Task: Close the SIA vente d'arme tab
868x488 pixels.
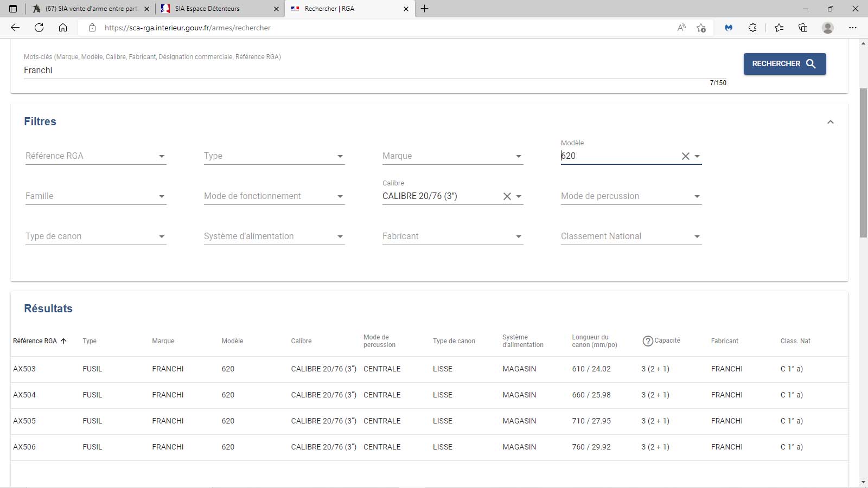Action: click(146, 9)
